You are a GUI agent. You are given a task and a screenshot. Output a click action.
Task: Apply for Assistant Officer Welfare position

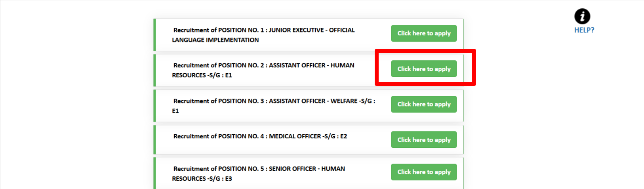click(424, 104)
